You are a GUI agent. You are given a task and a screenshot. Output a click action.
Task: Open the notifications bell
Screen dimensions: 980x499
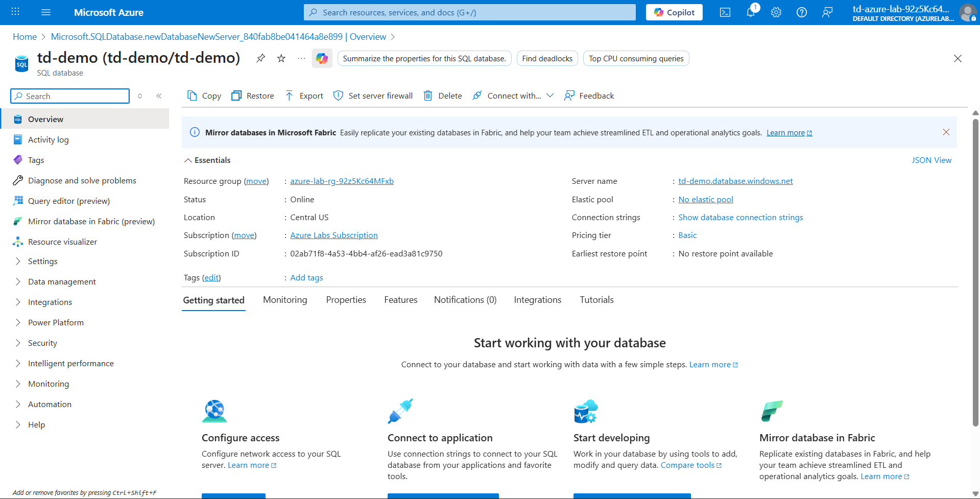(x=750, y=12)
